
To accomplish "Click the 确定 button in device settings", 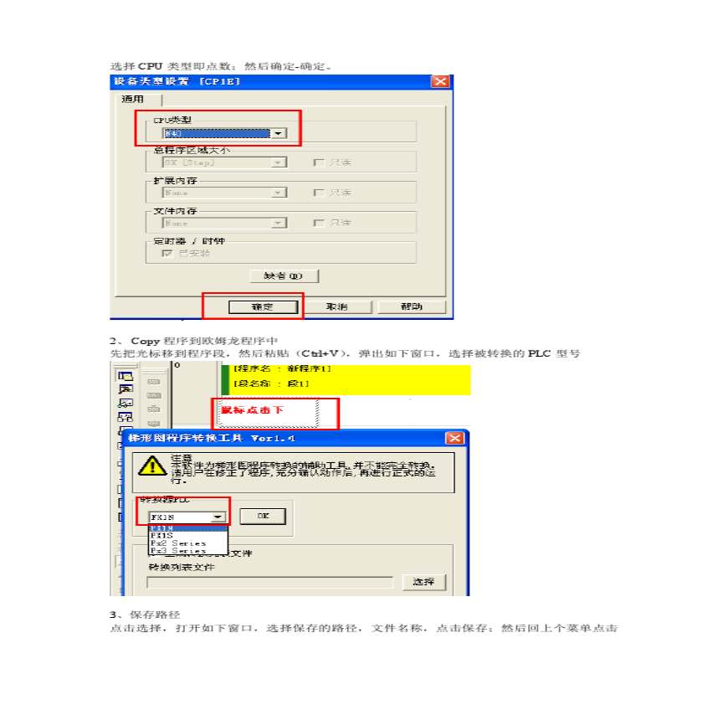I will point(263,307).
